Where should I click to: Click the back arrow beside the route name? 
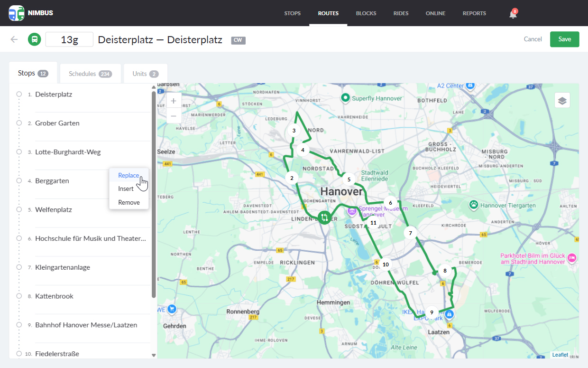click(14, 39)
